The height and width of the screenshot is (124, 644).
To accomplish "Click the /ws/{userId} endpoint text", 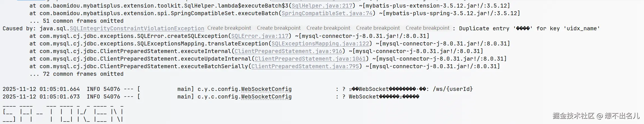I will [453, 89].
